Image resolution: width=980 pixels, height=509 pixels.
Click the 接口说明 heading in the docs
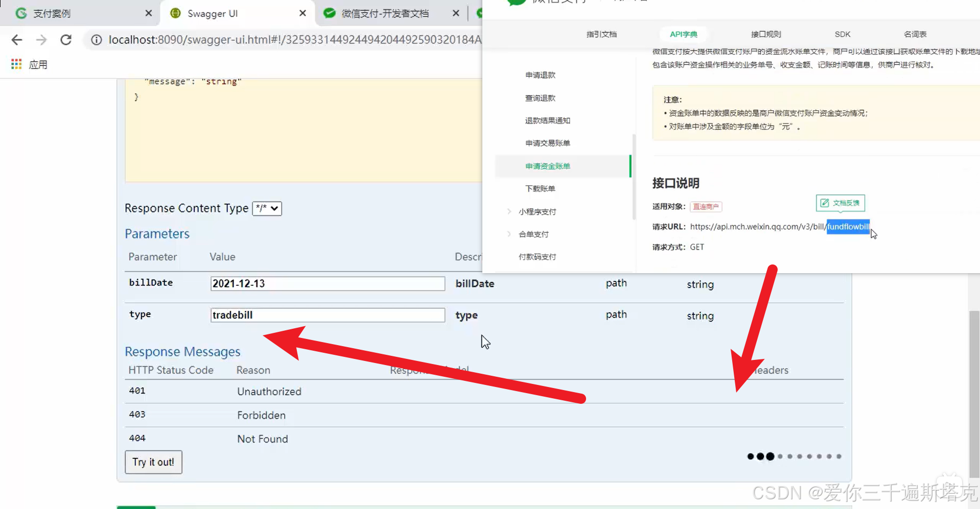pos(675,183)
